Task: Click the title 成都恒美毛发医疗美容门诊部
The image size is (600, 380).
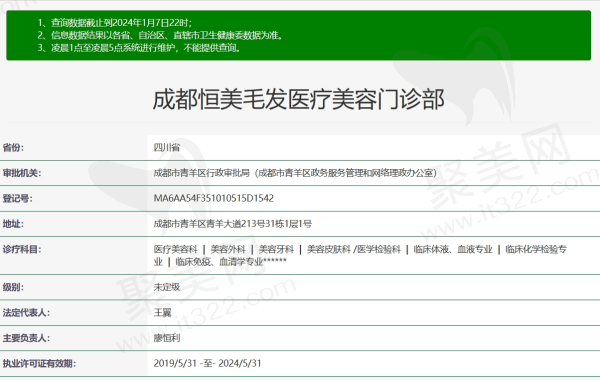Action: click(298, 99)
